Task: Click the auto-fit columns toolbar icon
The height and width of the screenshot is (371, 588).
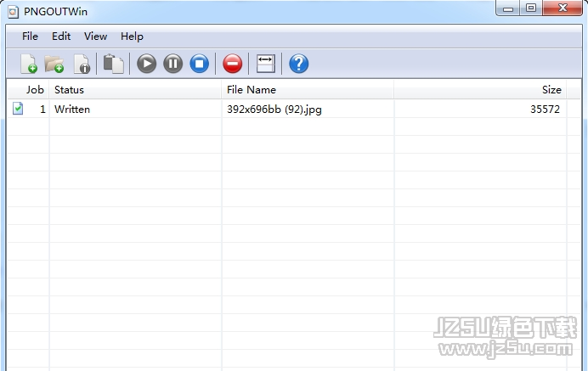Action: pyautogui.click(x=265, y=64)
